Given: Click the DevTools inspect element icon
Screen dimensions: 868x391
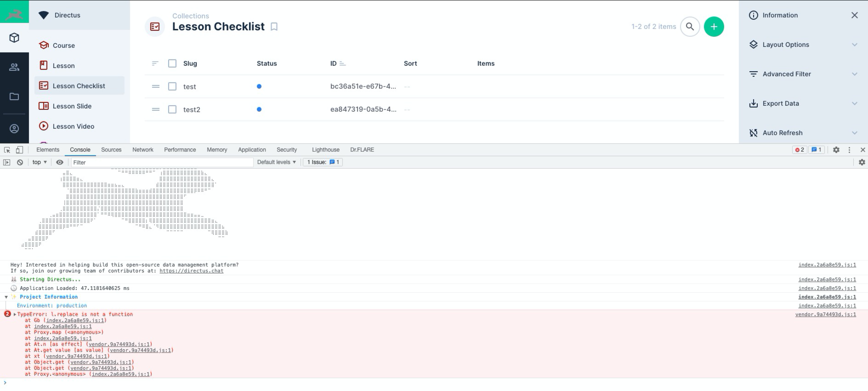Looking at the screenshot, I should (7, 150).
